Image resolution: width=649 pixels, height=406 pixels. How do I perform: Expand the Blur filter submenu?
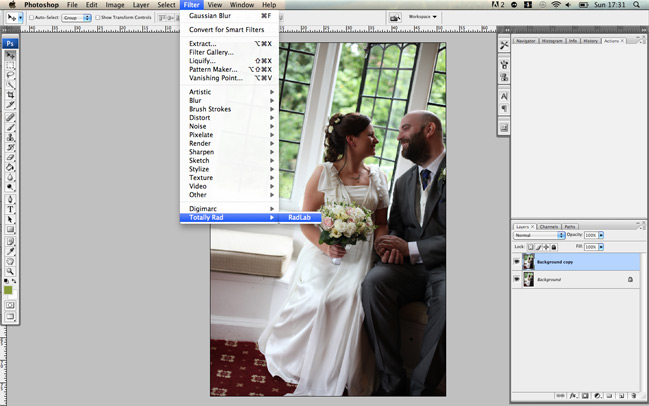click(x=229, y=101)
